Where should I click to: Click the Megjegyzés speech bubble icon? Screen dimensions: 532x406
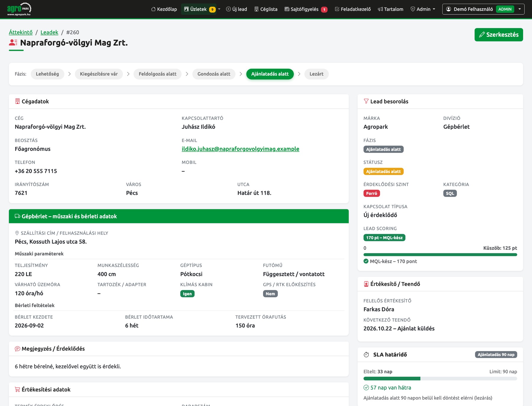(x=17, y=349)
